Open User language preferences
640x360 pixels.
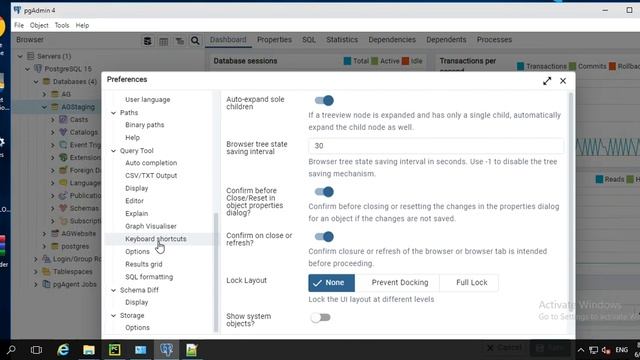click(x=147, y=100)
